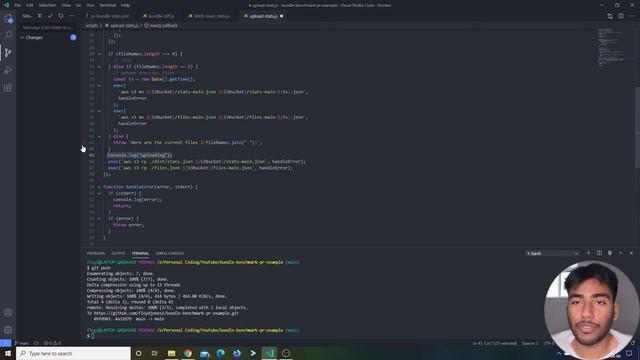Click the New Terminal plus icon
Image resolution: width=640 pixels, height=360 pixels.
coord(588,253)
